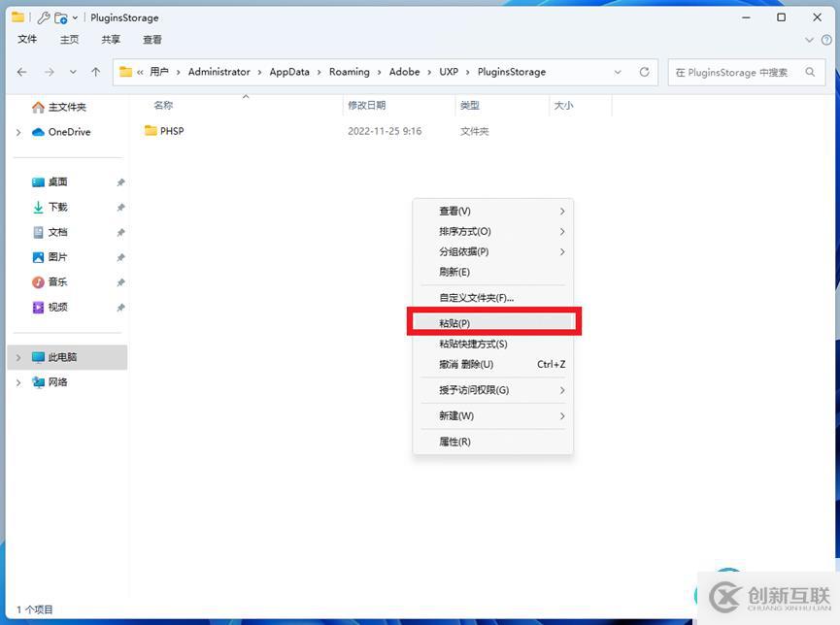Sort by the 类型 column header
The height and width of the screenshot is (625, 840).
pos(470,106)
